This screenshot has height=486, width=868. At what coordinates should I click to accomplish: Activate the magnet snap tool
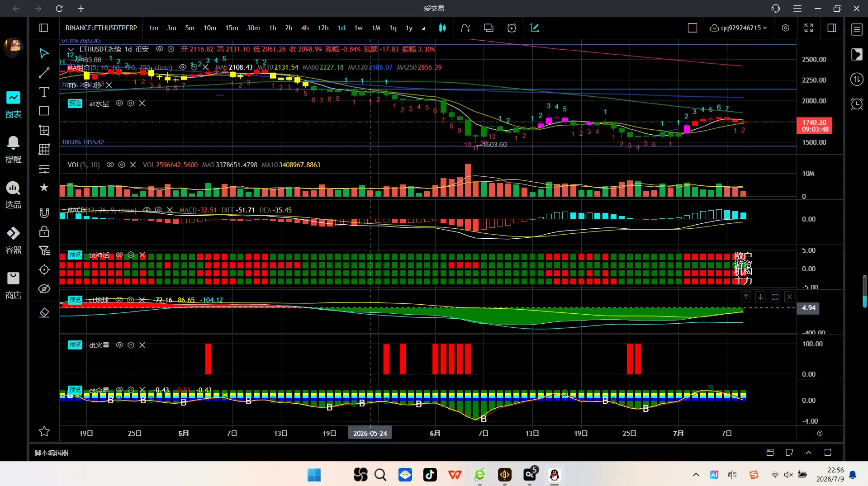(x=44, y=213)
